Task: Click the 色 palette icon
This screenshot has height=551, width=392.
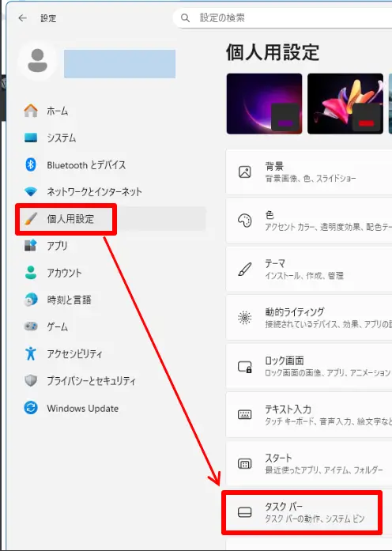Action: point(245,221)
